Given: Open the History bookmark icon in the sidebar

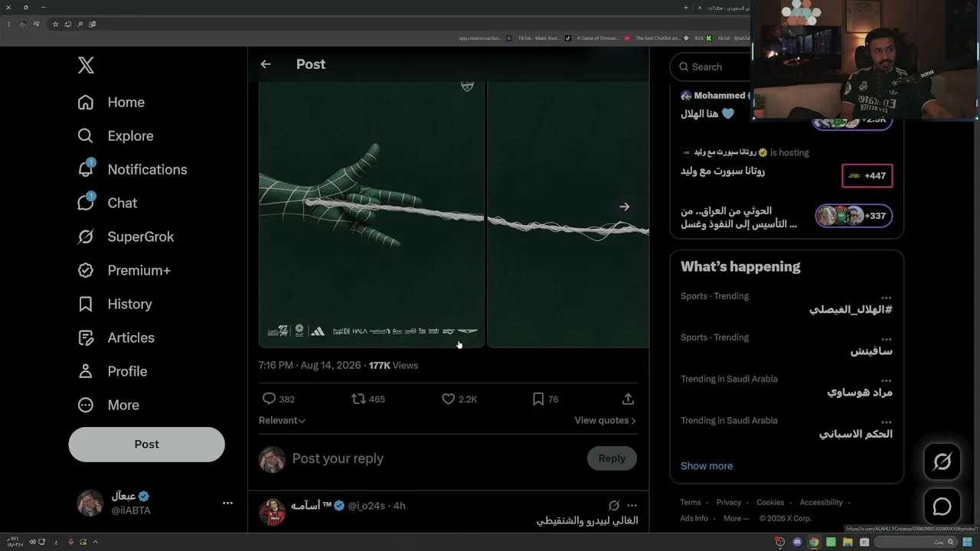Looking at the screenshot, I should tap(86, 305).
